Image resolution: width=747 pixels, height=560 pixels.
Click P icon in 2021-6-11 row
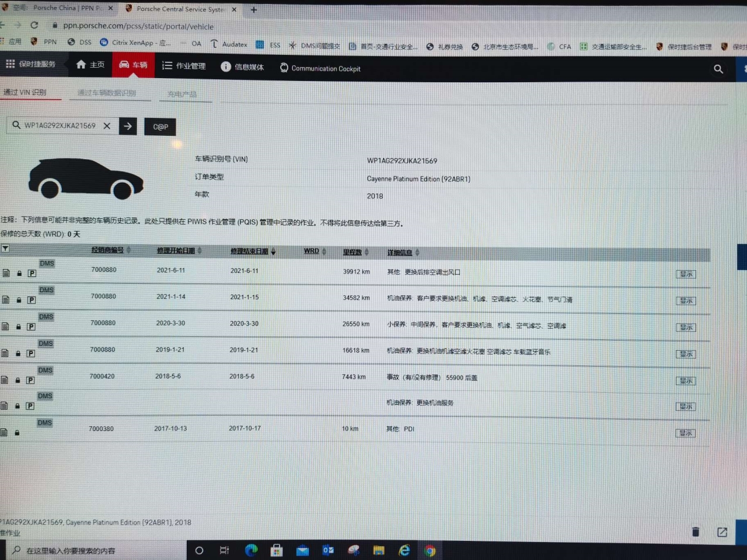coord(32,273)
